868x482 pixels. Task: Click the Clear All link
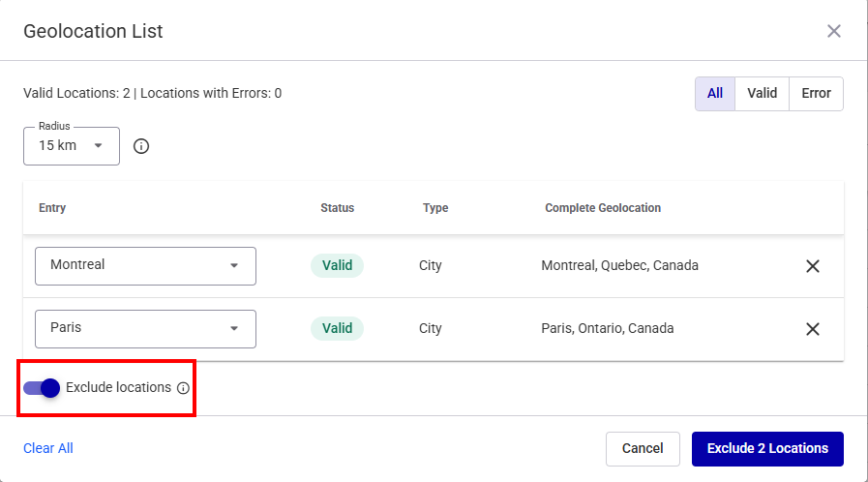point(48,448)
